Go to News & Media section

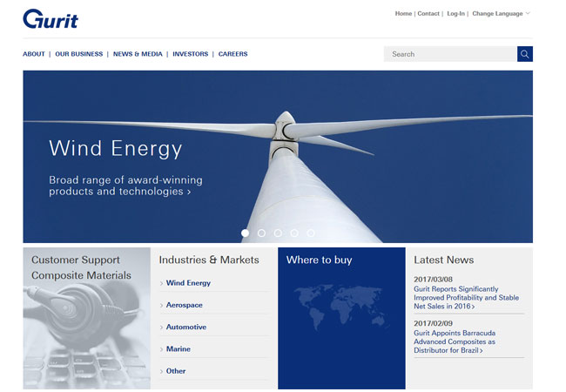point(138,54)
